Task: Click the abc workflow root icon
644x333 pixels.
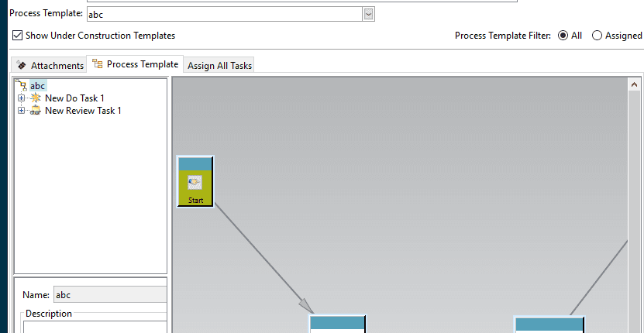Action: [22, 85]
